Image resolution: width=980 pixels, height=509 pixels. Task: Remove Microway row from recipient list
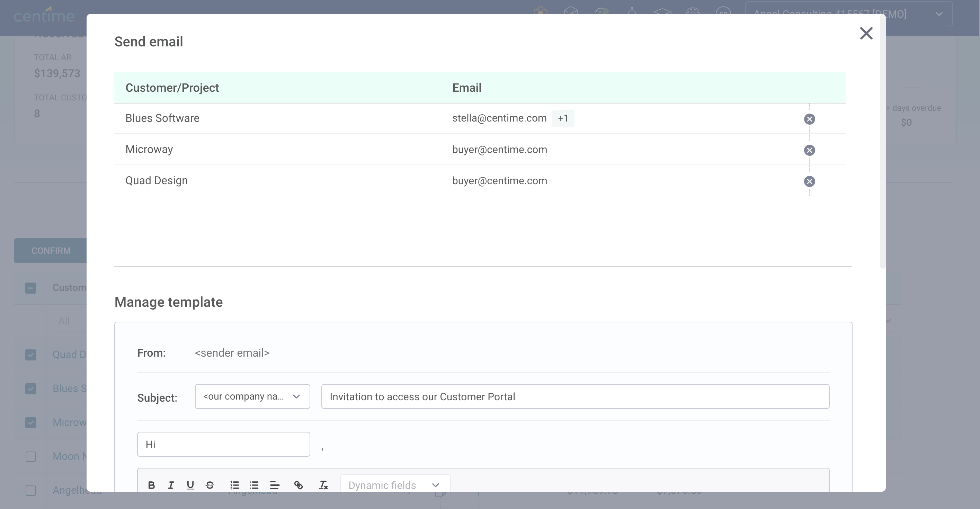(x=809, y=150)
